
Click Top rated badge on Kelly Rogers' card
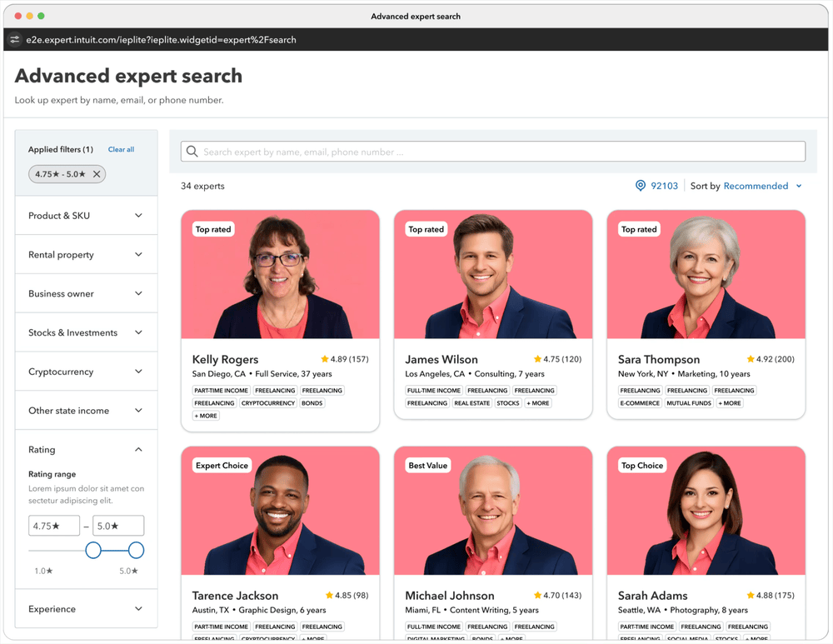tap(213, 229)
